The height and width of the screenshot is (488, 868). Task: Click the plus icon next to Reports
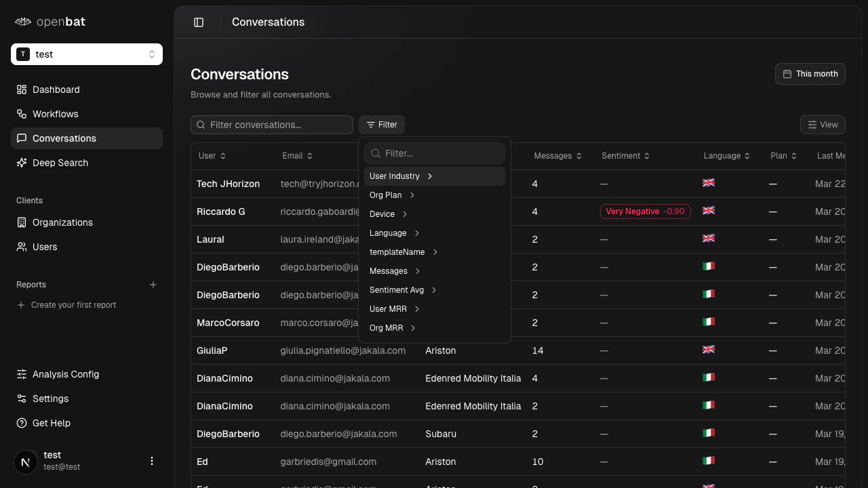pos(153,285)
